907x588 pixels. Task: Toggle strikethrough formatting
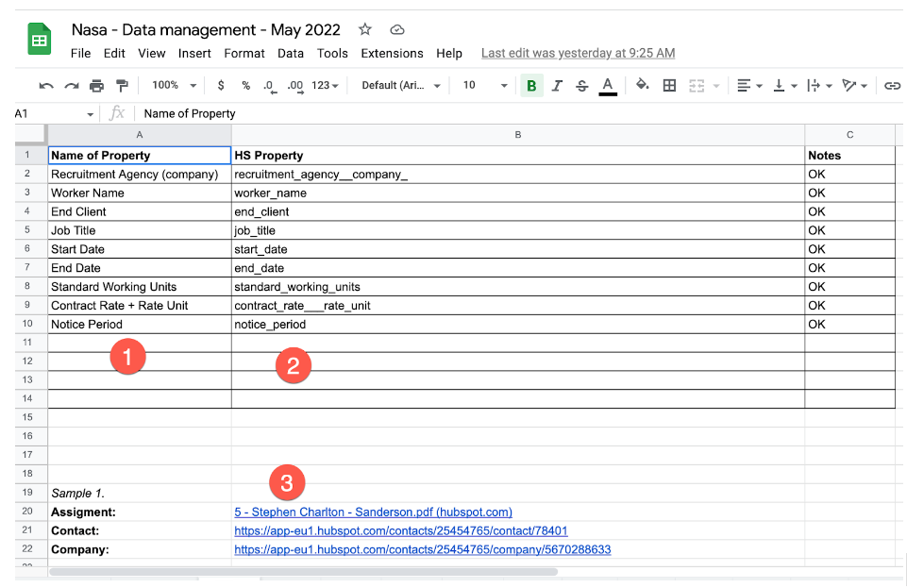[x=582, y=86]
